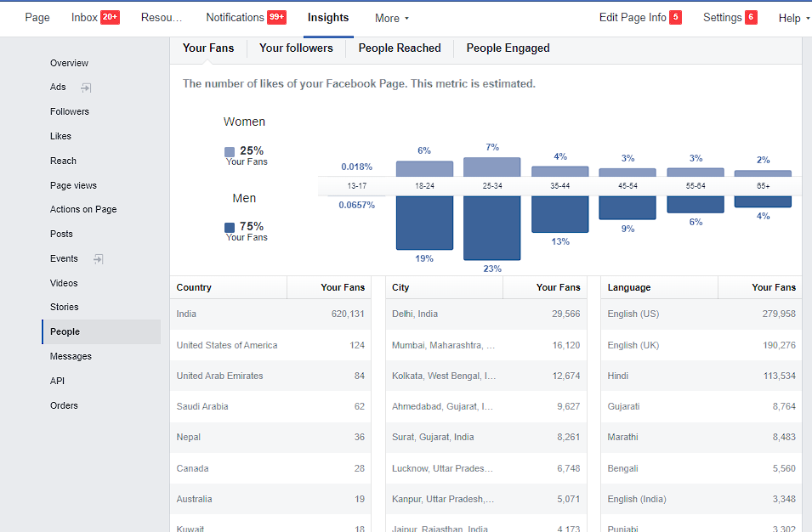Click the external link icon beside Ads
The width and height of the screenshot is (812, 532).
coord(86,88)
